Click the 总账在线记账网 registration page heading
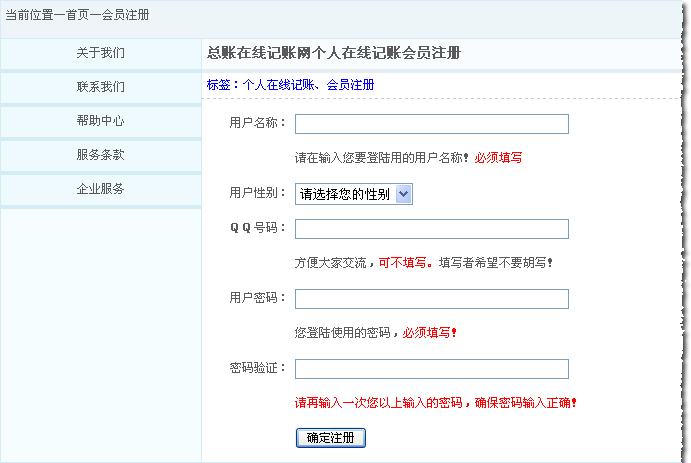The image size is (691, 463). (334, 53)
